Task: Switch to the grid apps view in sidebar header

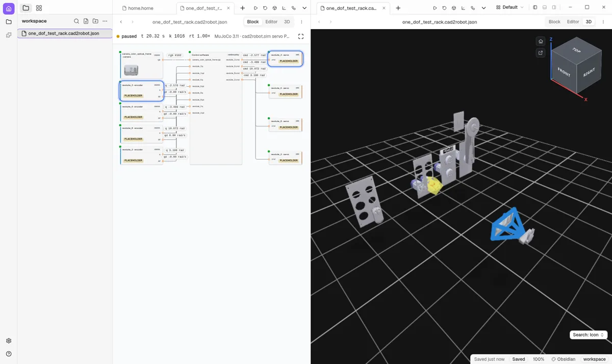Action: coord(39,8)
